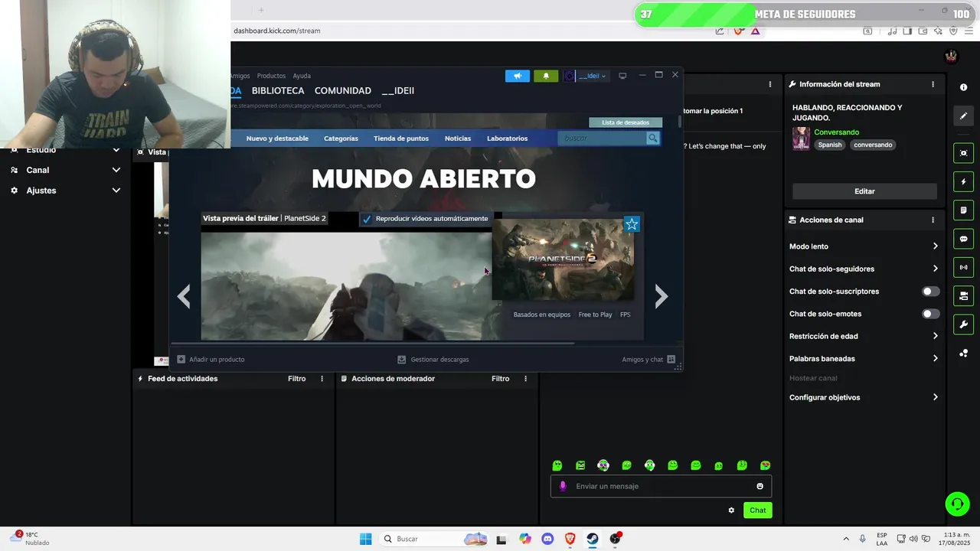Open Discord from the taskbar

coord(547,539)
